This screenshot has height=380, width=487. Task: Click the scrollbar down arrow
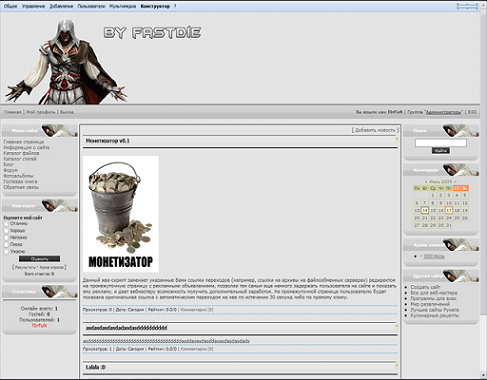coord(484,375)
